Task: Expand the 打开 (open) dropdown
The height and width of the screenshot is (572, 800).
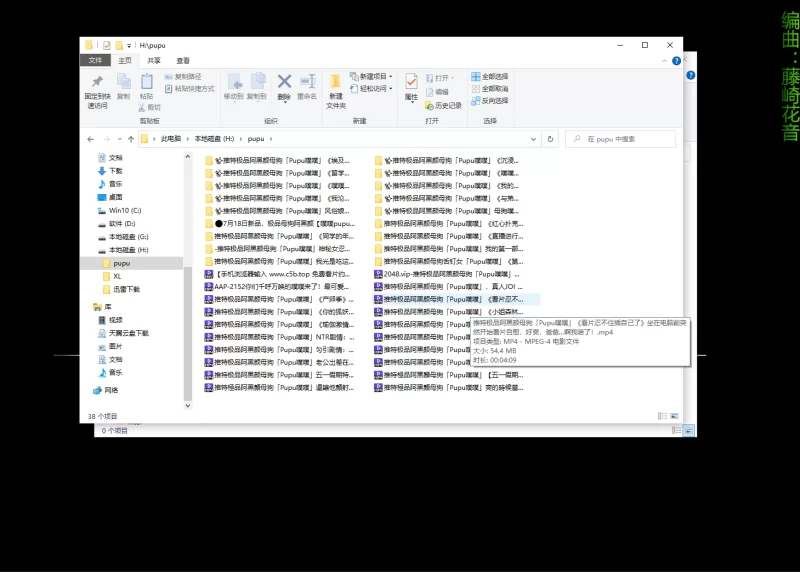Action: coord(440,78)
